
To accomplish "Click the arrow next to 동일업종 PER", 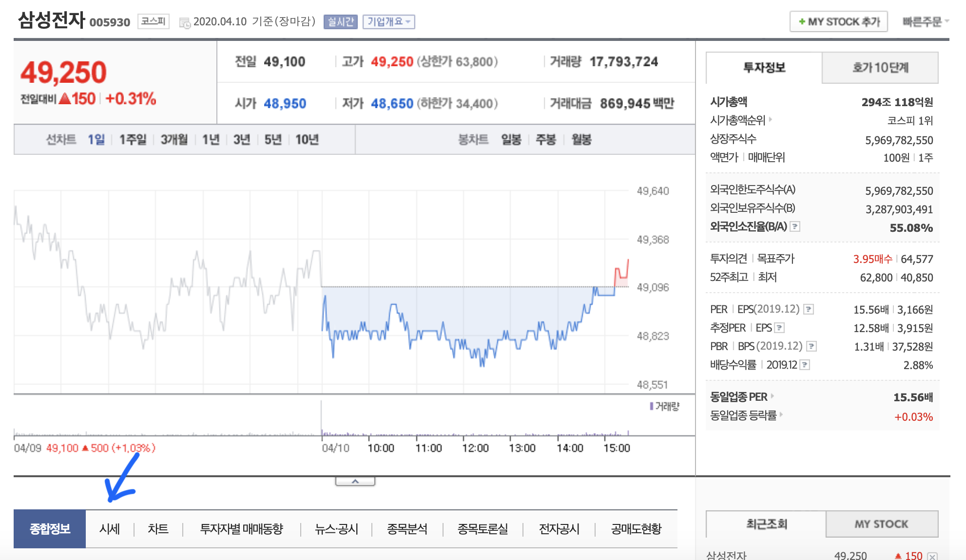I will tap(773, 396).
